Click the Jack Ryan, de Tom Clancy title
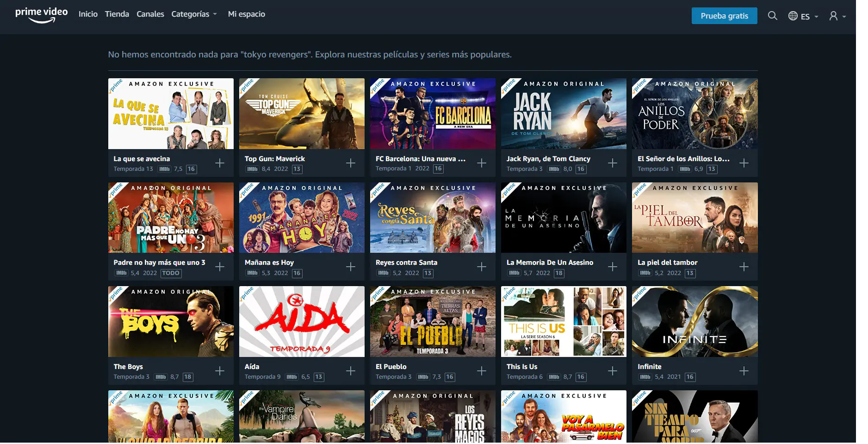Viewport: 868px width, 444px height. 548,159
